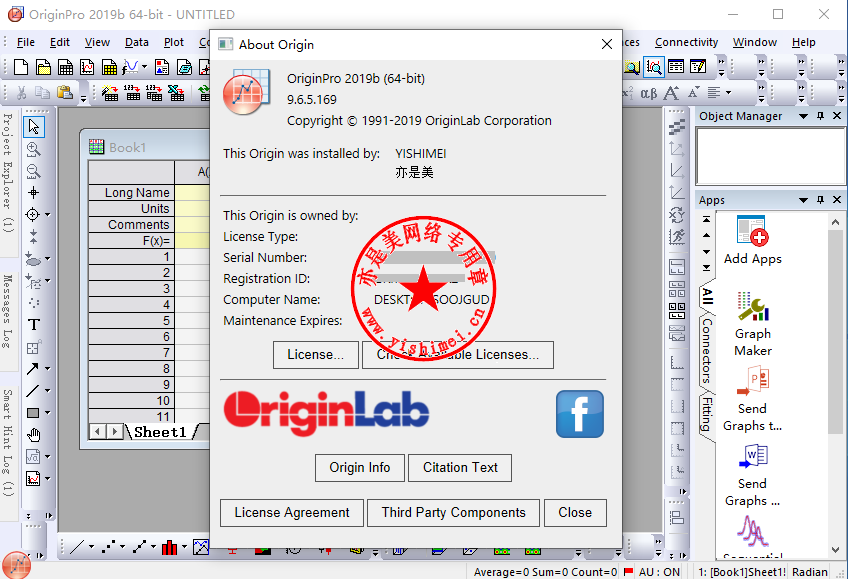This screenshot has width=848, height=579.
Task: Select the Zoom In tool in Tools toolbar
Action: (x=34, y=149)
